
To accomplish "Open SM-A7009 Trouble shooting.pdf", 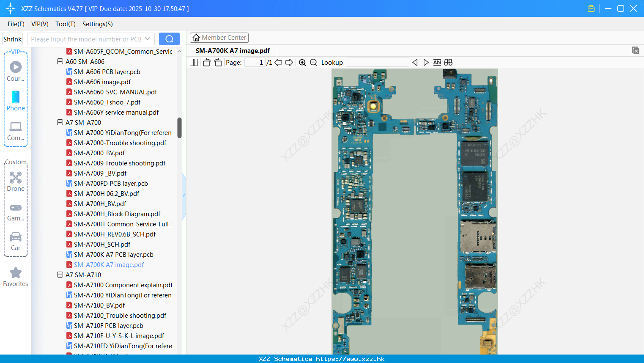I will [x=120, y=163].
